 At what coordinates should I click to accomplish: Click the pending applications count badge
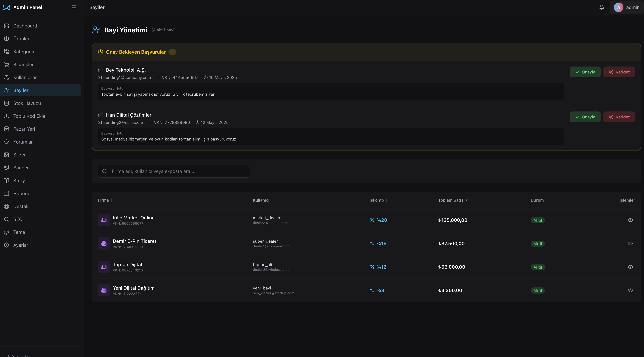pos(172,52)
